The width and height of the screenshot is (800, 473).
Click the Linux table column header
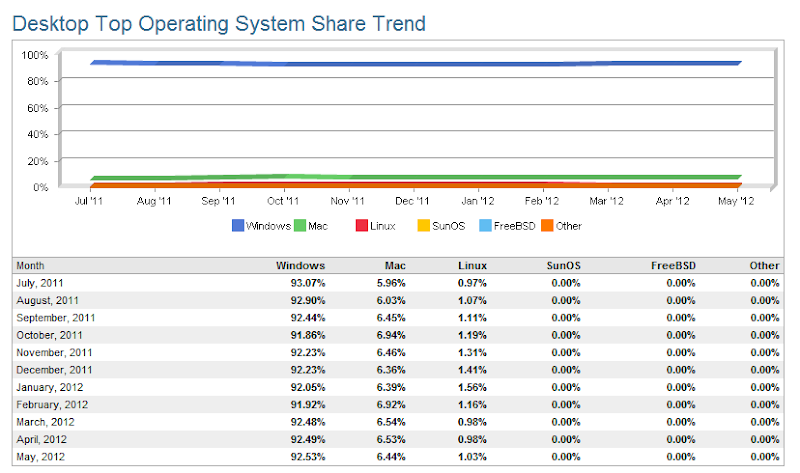471,266
